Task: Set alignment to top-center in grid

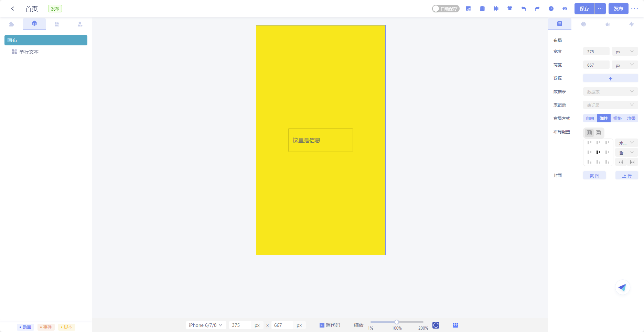Action: coord(598,143)
